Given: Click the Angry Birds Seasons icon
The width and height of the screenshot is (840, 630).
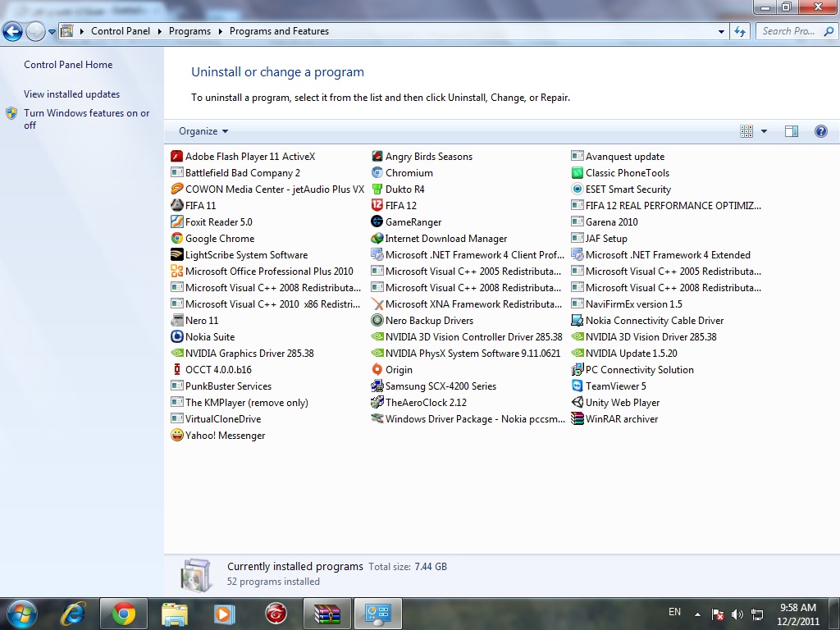Looking at the screenshot, I should coord(377,157).
